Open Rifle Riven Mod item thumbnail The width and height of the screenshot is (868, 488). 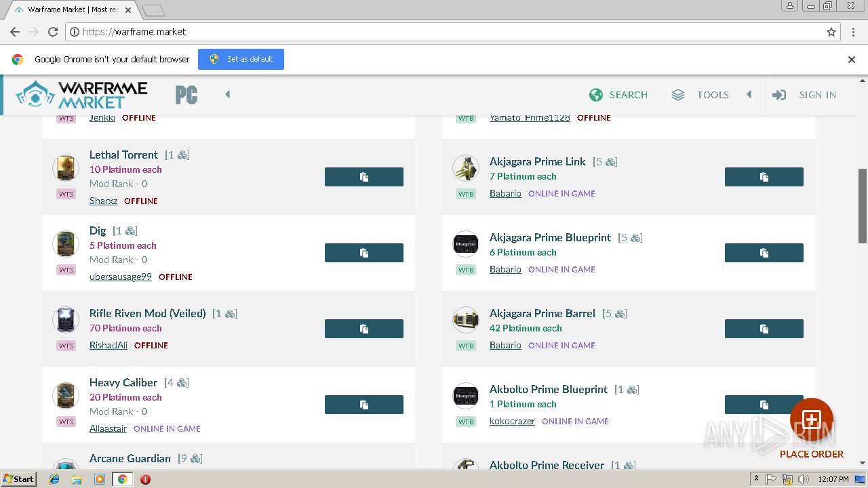pos(66,320)
